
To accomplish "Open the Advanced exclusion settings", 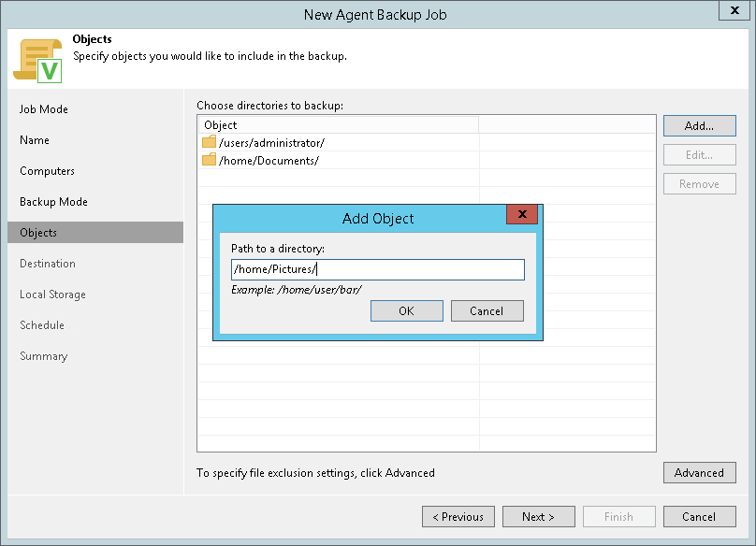I will click(x=699, y=473).
